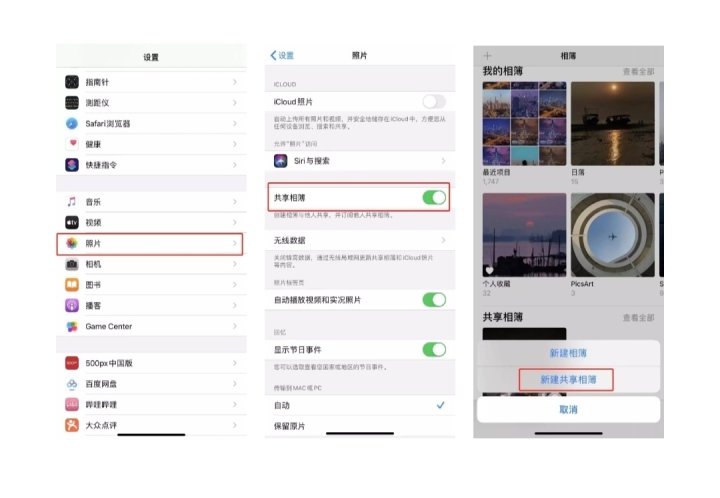This screenshot has width=720, height=498.
Task: Open chevron on Game Center row
Action: pos(235,326)
